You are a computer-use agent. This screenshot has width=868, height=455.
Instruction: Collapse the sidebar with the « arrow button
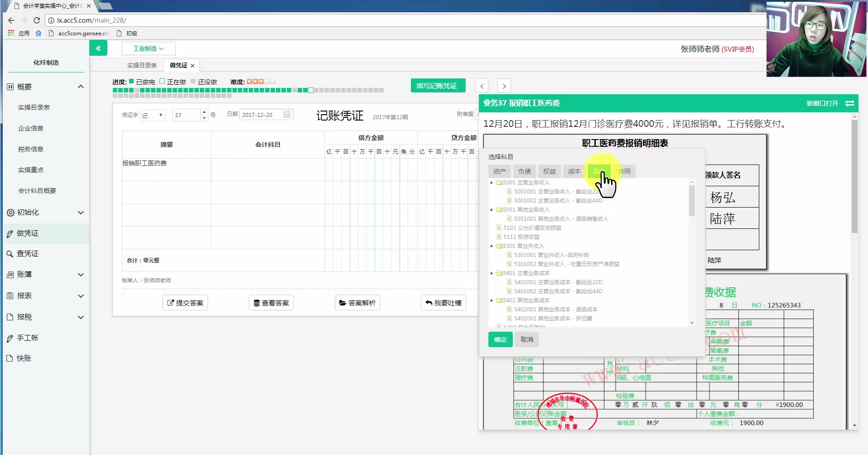coord(98,48)
